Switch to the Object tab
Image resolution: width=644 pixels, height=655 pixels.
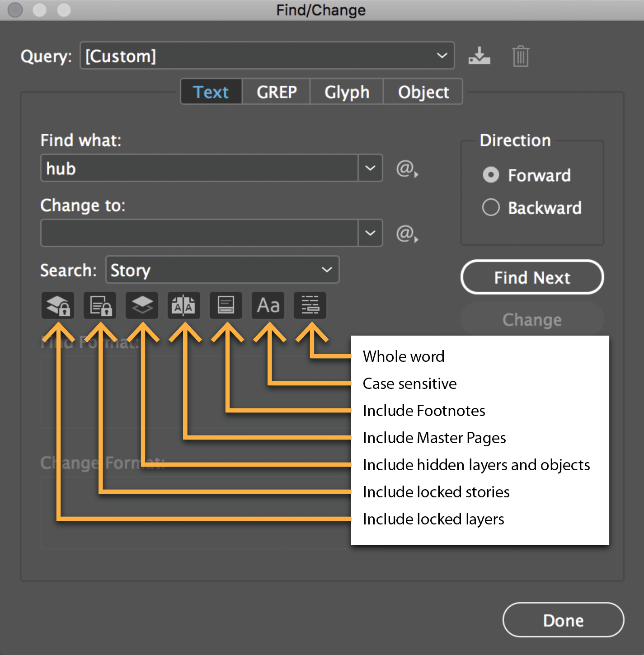coord(423,92)
